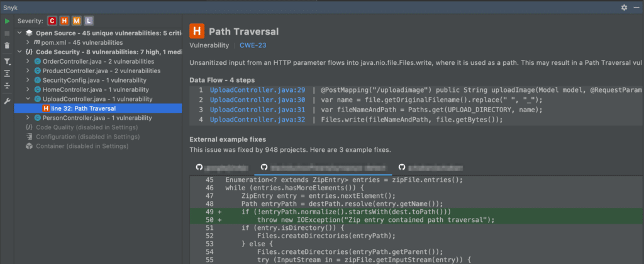Click the Path Traversal heading text

click(x=244, y=32)
